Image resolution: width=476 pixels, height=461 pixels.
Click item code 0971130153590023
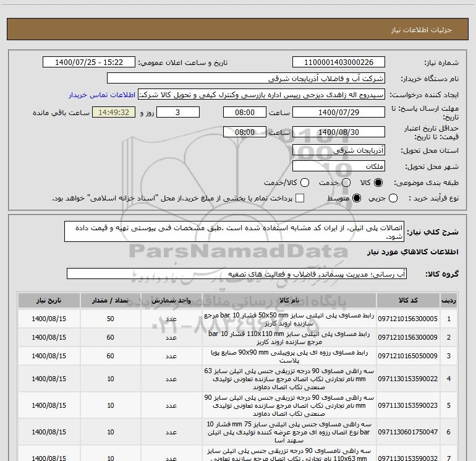coord(408,406)
